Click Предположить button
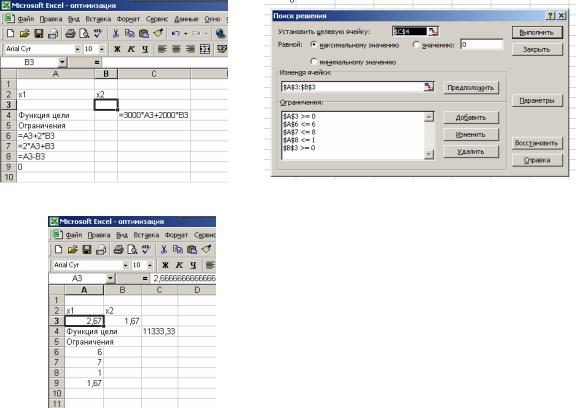The width and height of the screenshot is (576, 408). 471,88
